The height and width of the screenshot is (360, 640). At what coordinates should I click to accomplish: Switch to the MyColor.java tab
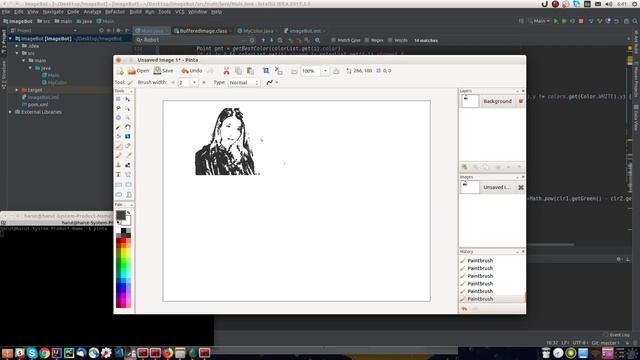click(257, 31)
